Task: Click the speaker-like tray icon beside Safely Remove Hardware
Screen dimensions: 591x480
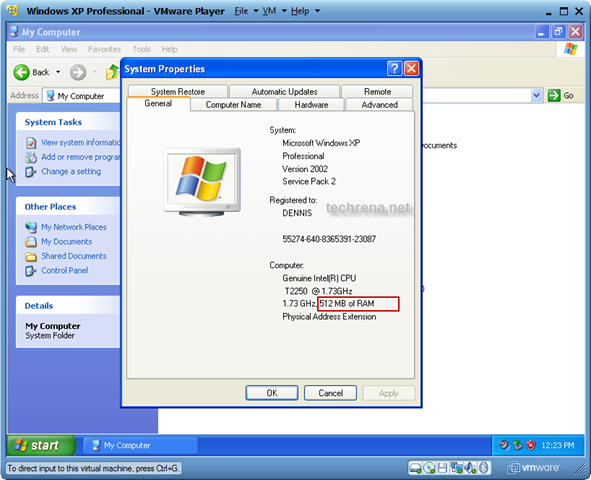Action: tap(504, 445)
